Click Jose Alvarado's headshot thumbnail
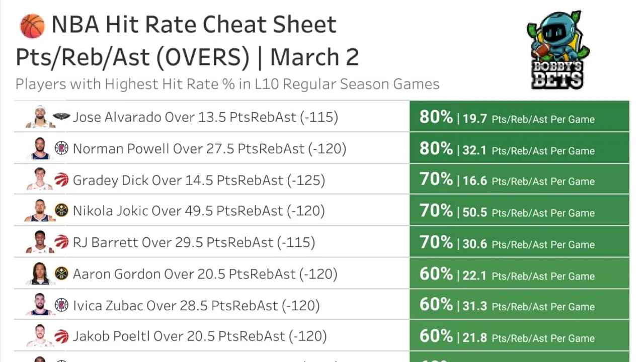This screenshot has height=362, width=644. [x=40, y=117]
